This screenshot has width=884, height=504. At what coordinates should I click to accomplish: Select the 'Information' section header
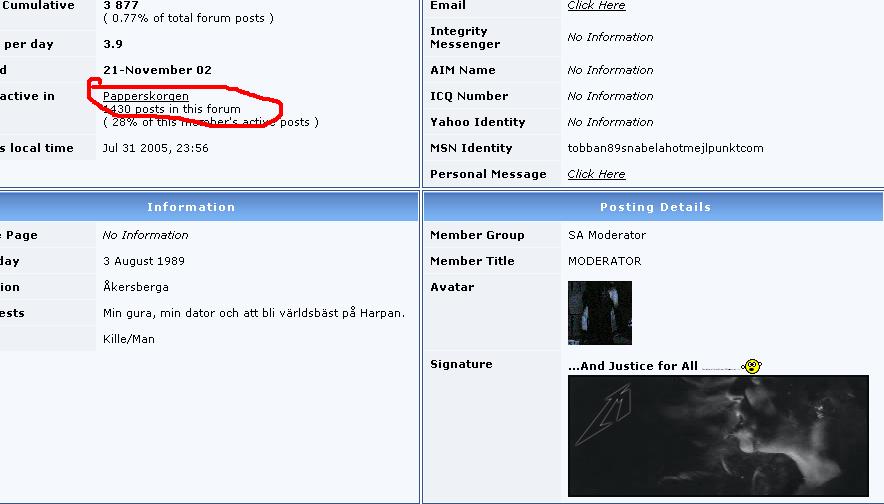point(191,207)
